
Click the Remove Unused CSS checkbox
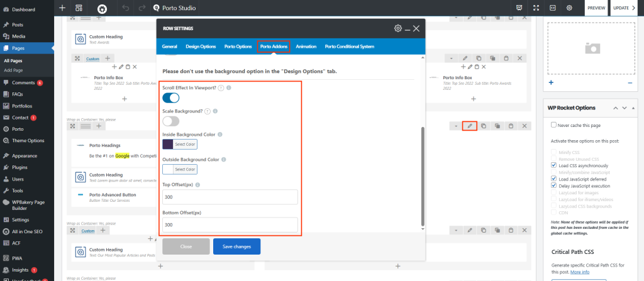[x=553, y=158]
